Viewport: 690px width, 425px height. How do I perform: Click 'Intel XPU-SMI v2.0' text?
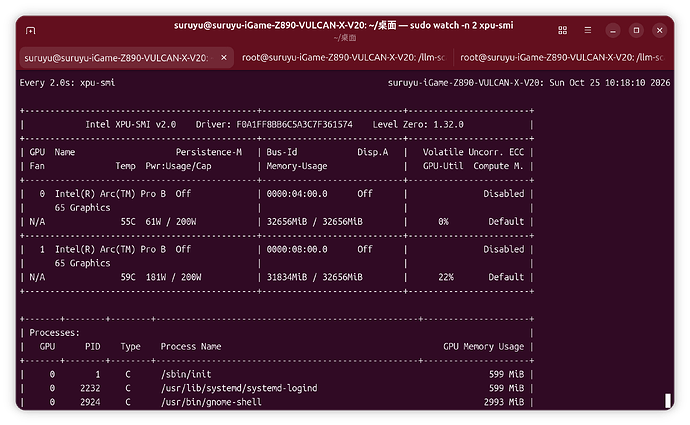coord(131,125)
